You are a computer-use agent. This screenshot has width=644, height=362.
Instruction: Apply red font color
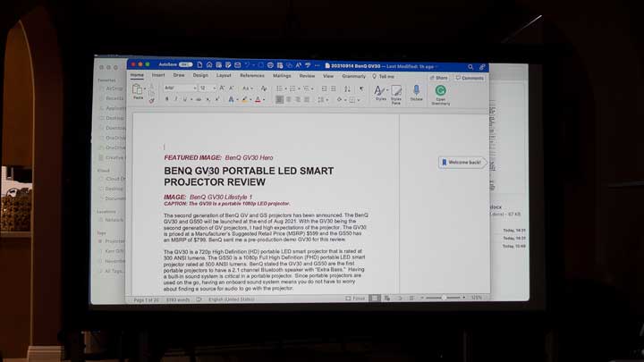click(x=258, y=100)
